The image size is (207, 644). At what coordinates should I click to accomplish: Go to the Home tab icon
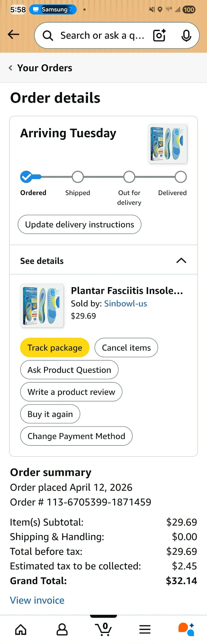pyautogui.click(x=21, y=629)
